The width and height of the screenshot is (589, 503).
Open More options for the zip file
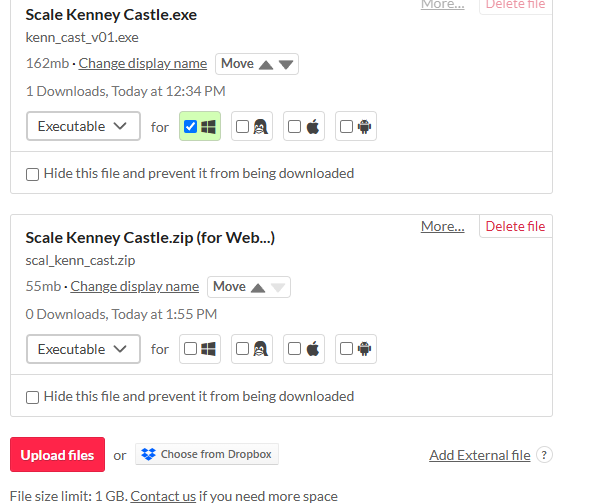[x=443, y=227]
